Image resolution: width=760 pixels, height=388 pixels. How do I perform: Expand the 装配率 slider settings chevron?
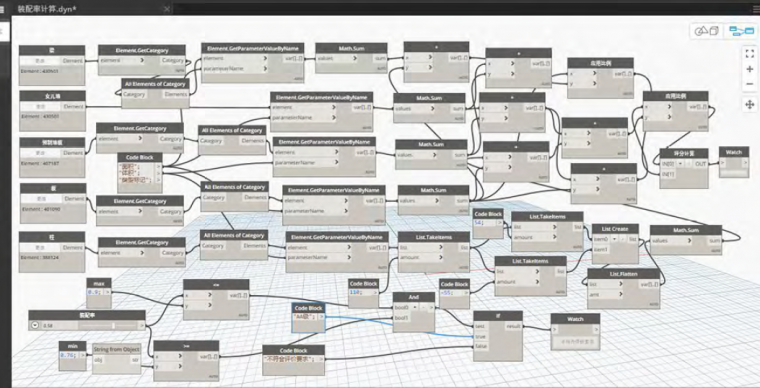pos(35,326)
